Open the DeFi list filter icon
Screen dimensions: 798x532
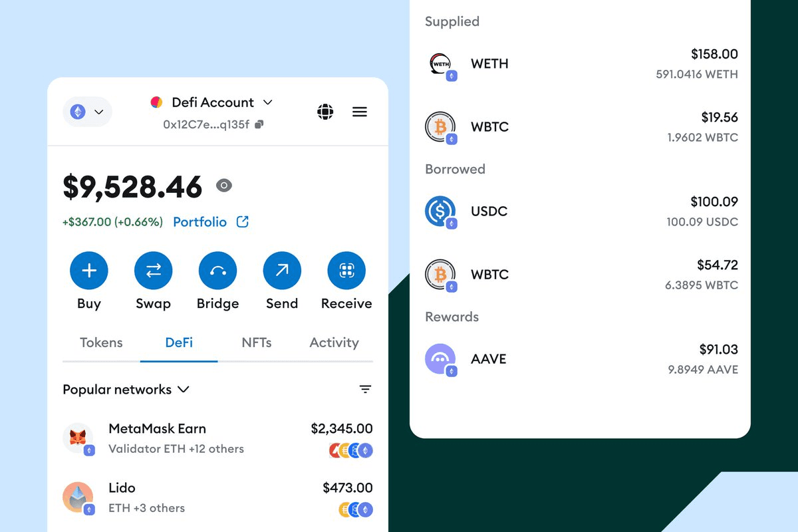pos(365,390)
